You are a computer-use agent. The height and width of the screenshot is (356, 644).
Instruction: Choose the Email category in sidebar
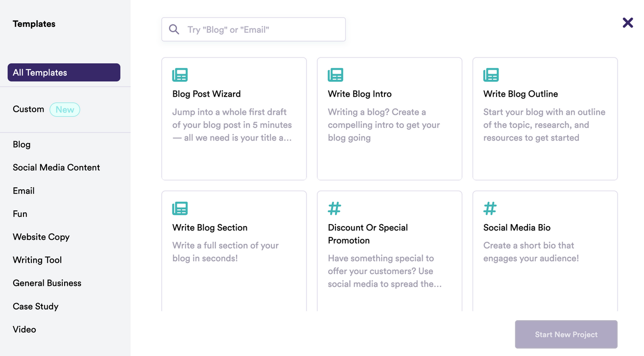tap(24, 191)
